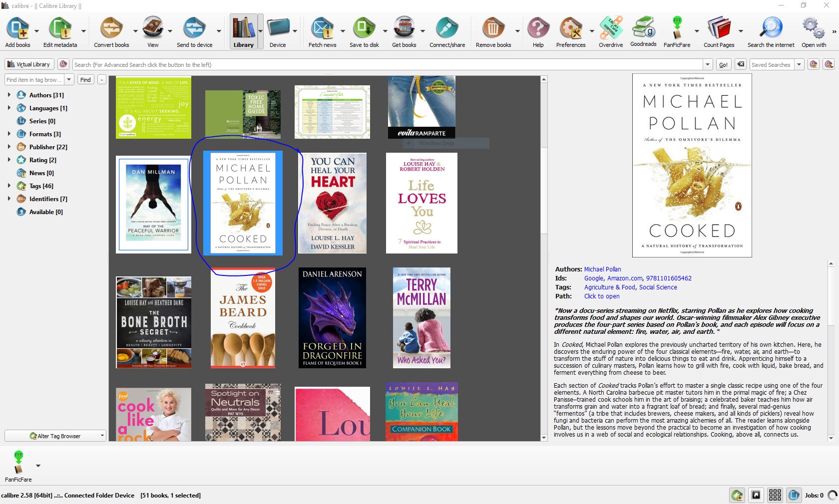This screenshot has width=839, height=504.
Task: Toggle cover grid view in status bar
Action: (x=775, y=495)
